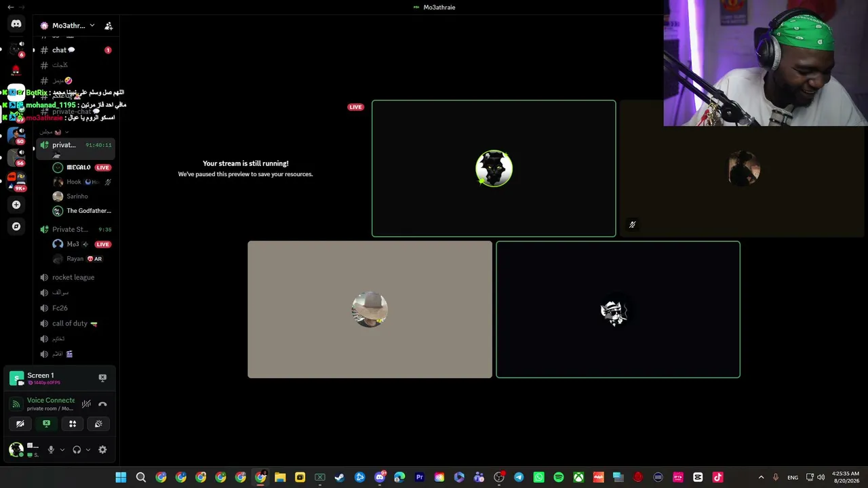Screen dimensions: 868x488
Task: Click Hook in the voice channel list
Action: (73, 182)
